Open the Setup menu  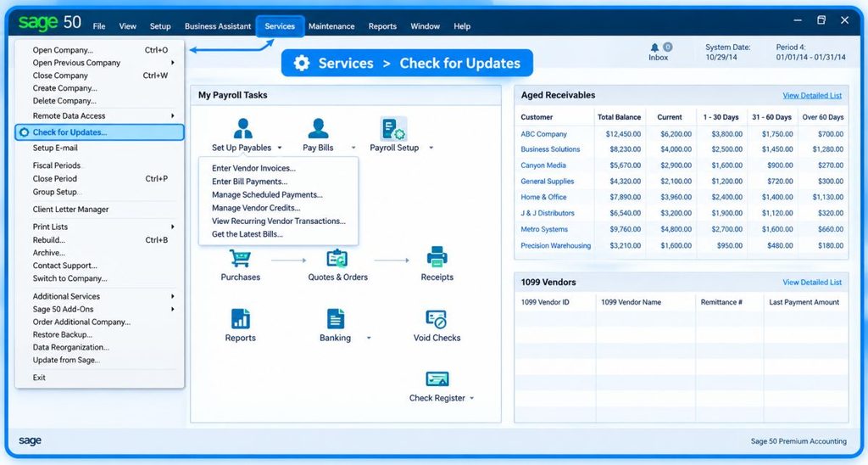160,26
